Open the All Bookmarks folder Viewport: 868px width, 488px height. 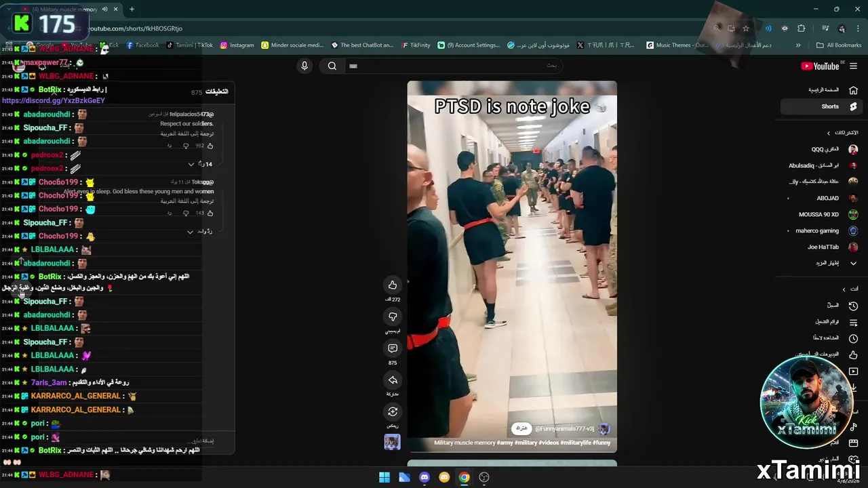coord(839,45)
